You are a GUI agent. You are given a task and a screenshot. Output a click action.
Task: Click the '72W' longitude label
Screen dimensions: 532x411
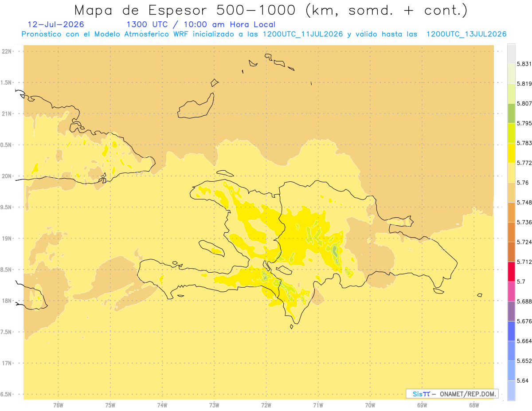[266, 405]
